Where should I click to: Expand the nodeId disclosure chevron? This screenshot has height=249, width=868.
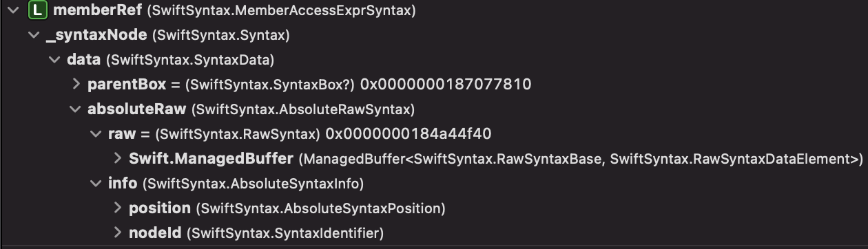coord(117,233)
